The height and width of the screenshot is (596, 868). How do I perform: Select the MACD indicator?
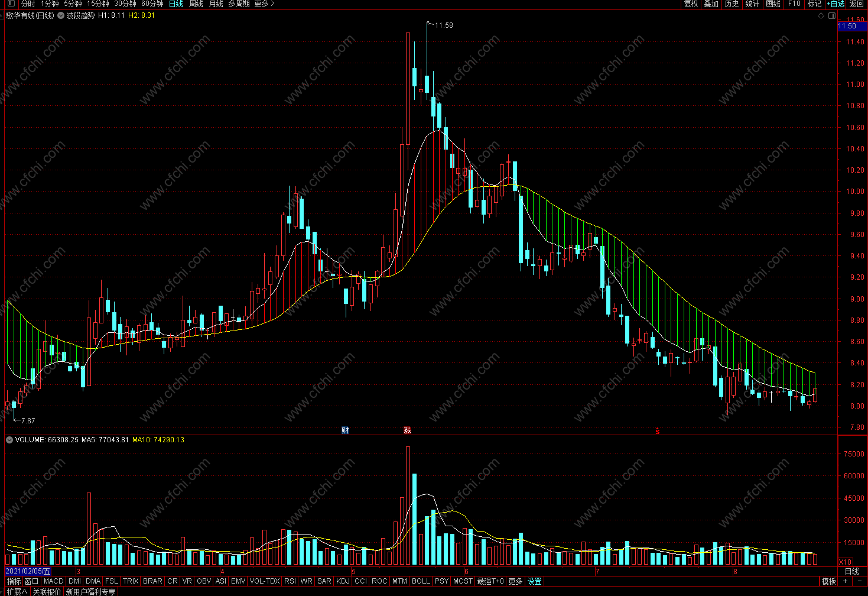(x=54, y=581)
